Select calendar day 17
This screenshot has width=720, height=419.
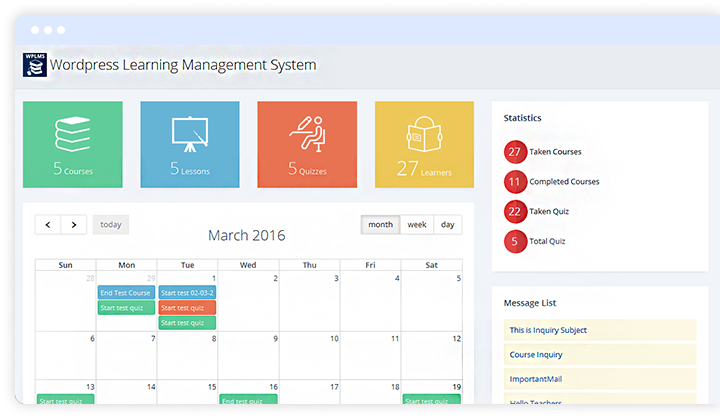pos(334,387)
